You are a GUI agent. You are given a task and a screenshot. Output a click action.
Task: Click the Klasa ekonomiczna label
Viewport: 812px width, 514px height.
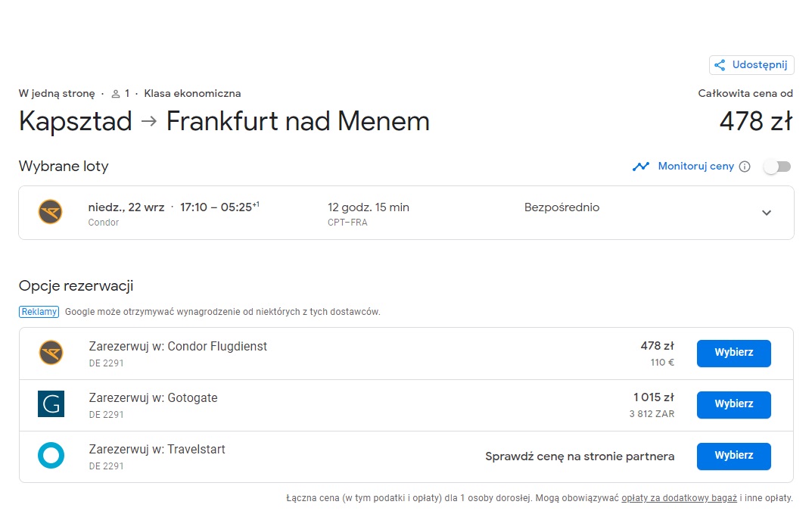[192, 94]
